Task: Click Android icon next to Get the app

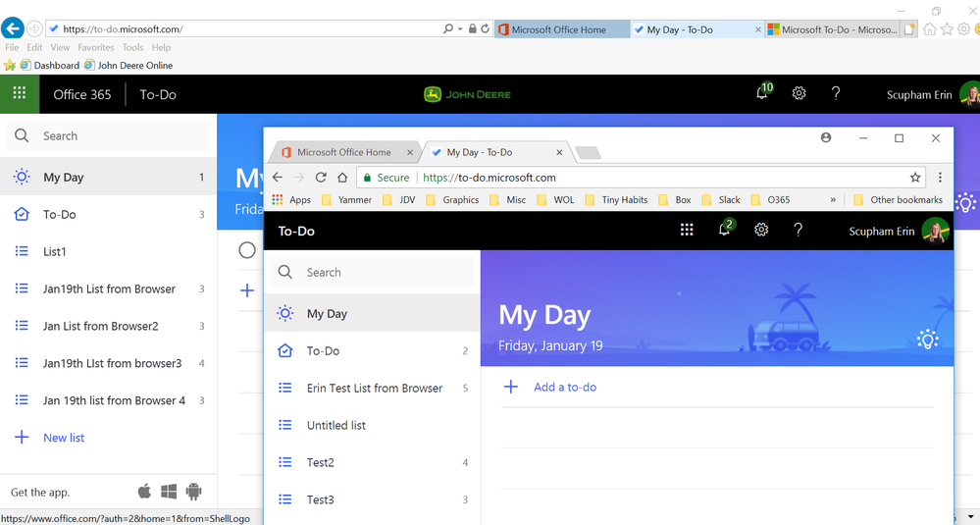Action: (194, 492)
